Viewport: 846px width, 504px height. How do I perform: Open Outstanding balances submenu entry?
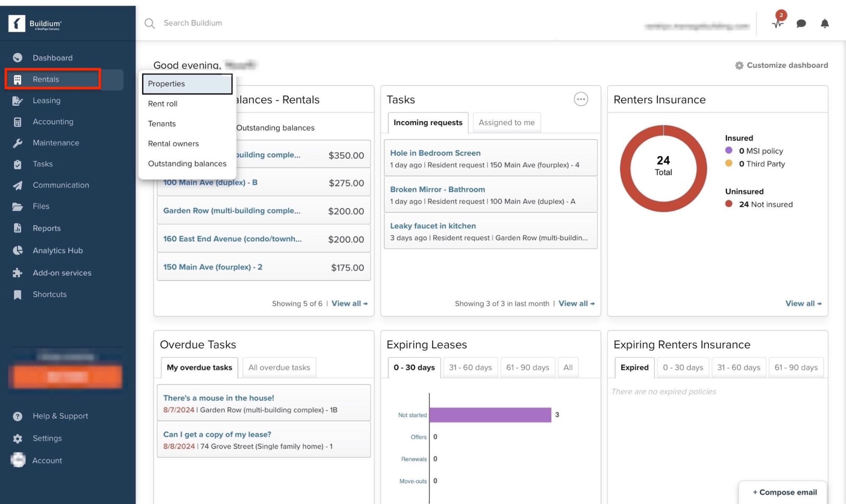click(187, 164)
